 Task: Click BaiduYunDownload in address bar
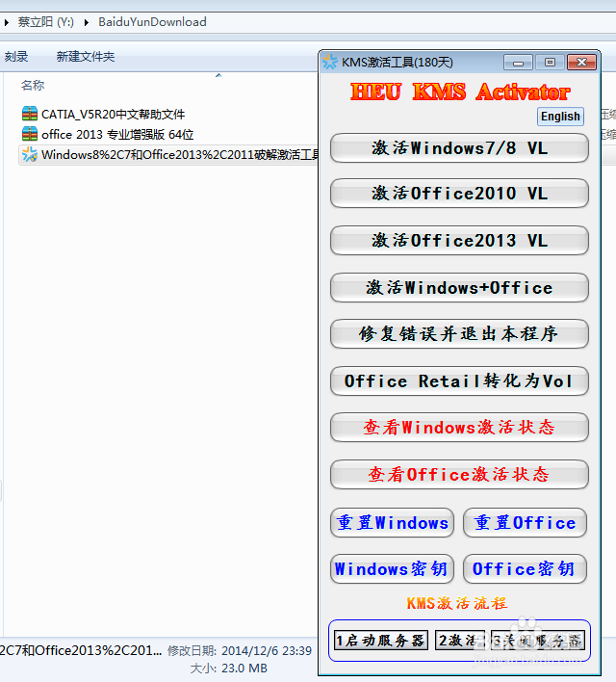tap(152, 22)
